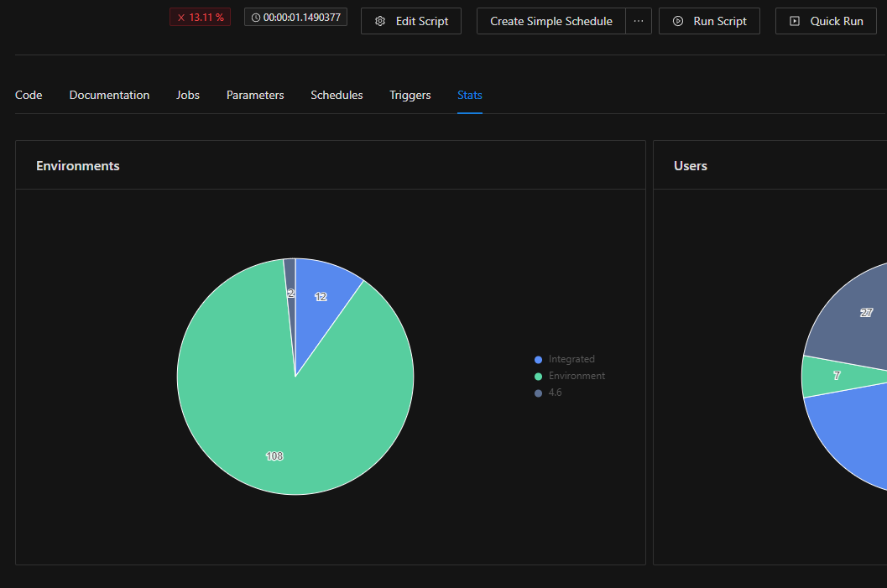Click the Stats tab
The width and height of the screenshot is (887, 588).
469,95
